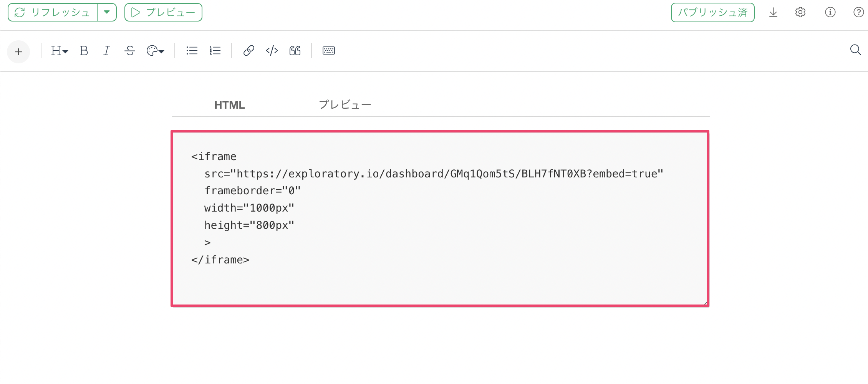This screenshot has height=384, width=868.
Task: Toggle bold formatting
Action: (x=84, y=51)
